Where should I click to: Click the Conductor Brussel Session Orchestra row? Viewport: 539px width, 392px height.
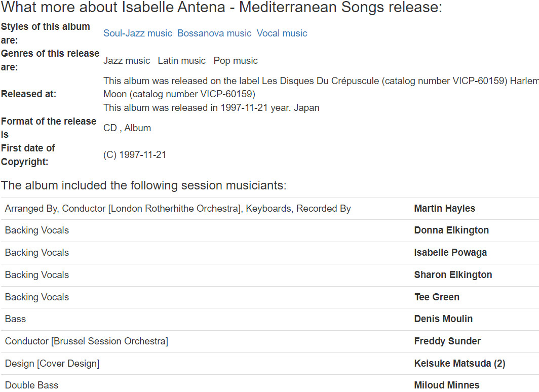87,341
